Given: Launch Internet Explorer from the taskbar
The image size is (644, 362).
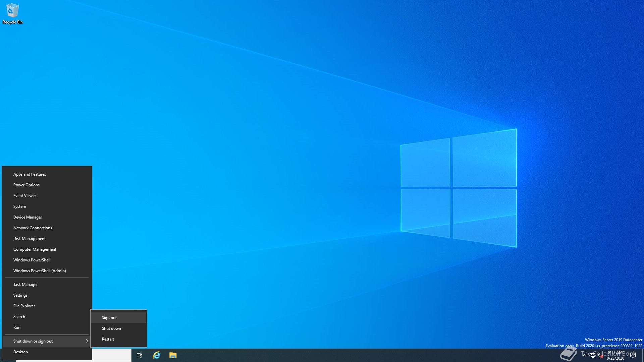Looking at the screenshot, I should click(x=157, y=355).
